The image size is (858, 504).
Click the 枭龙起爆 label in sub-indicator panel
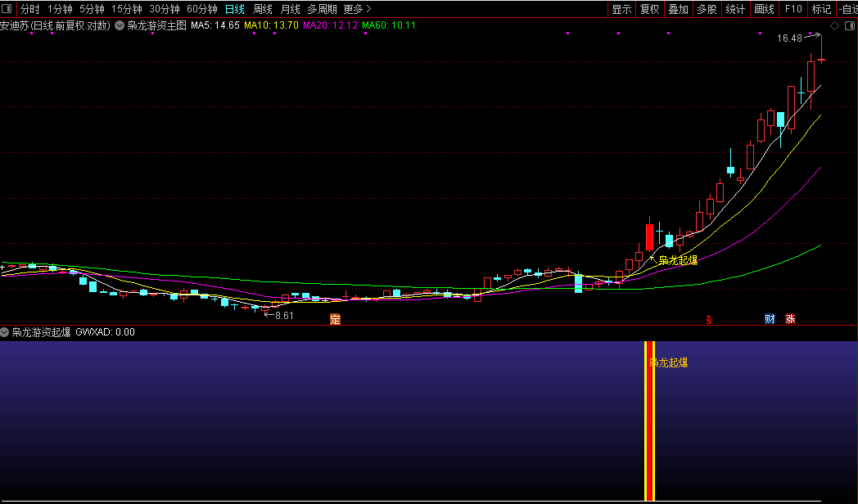[668, 362]
